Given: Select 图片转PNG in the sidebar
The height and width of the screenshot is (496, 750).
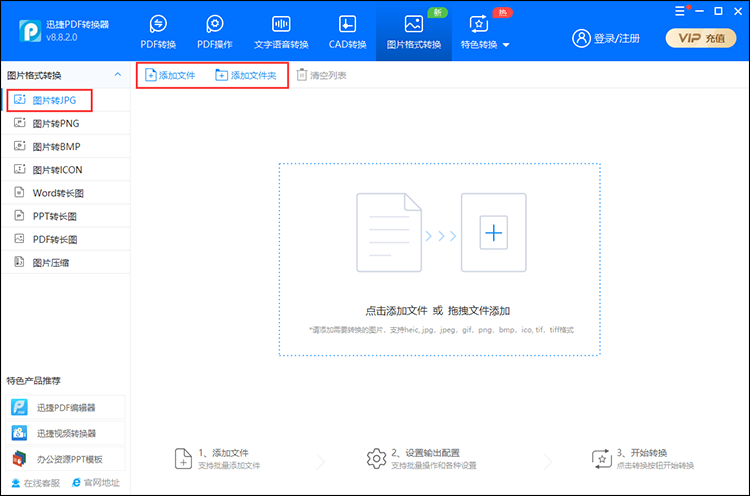Looking at the screenshot, I should point(66,123).
